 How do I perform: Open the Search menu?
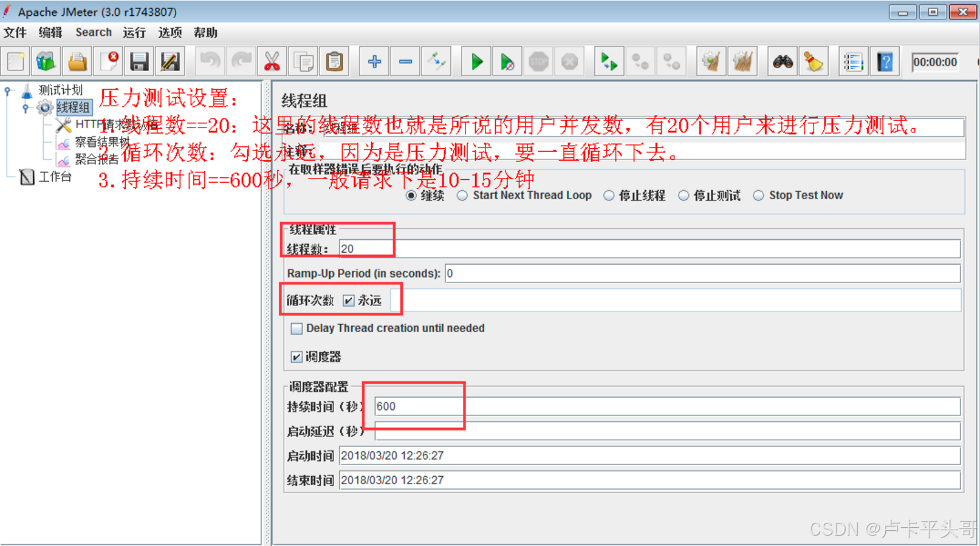click(x=94, y=32)
